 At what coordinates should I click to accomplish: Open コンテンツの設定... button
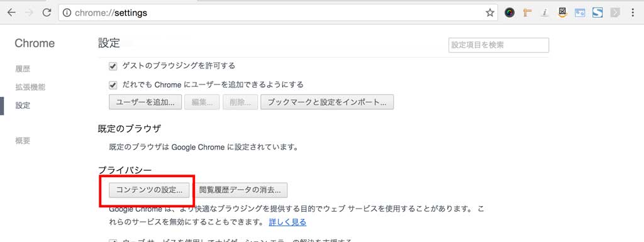click(x=149, y=190)
